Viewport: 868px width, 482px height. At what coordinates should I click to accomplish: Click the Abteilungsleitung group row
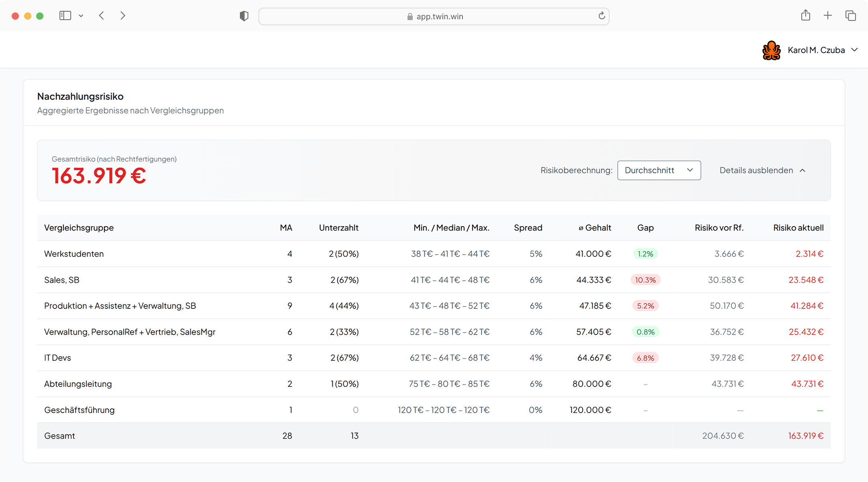78,384
